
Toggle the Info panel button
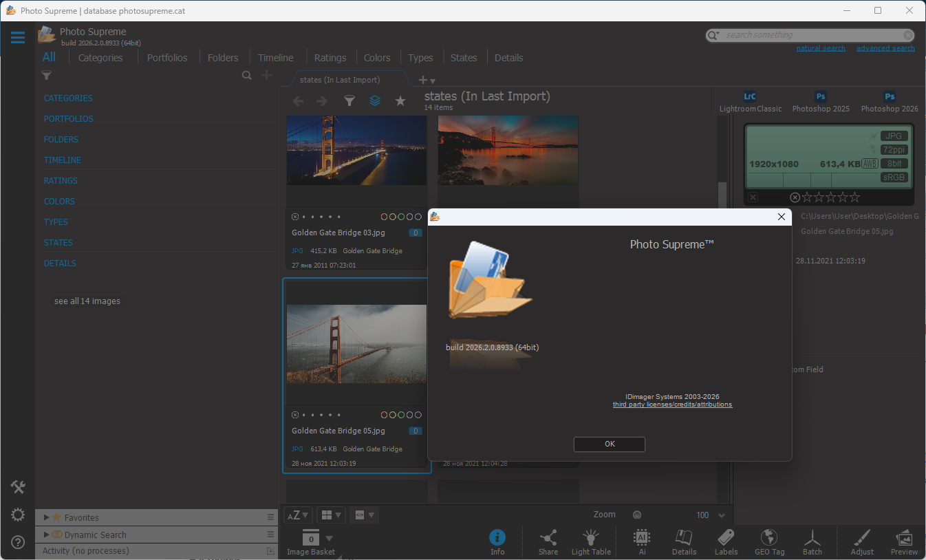click(x=497, y=538)
